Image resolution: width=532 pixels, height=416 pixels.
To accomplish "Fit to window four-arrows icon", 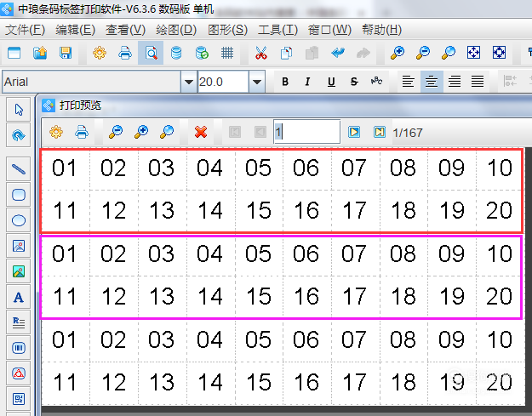I will (x=473, y=53).
